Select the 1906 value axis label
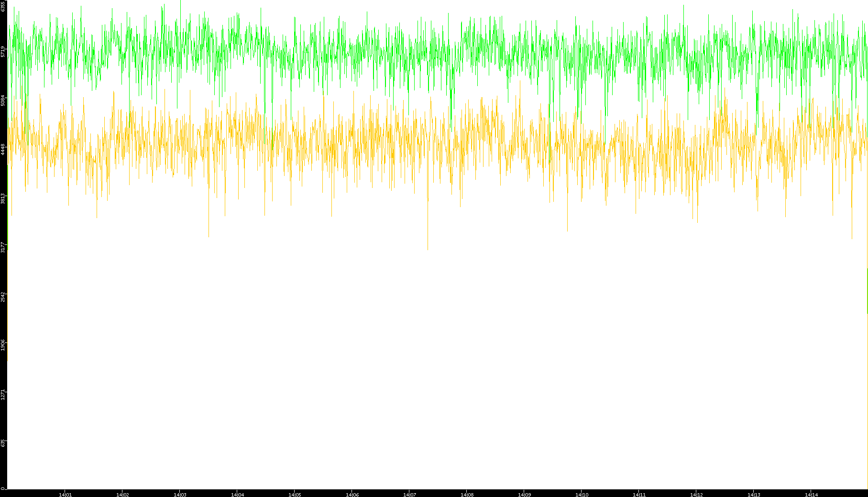 pyautogui.click(x=3, y=344)
